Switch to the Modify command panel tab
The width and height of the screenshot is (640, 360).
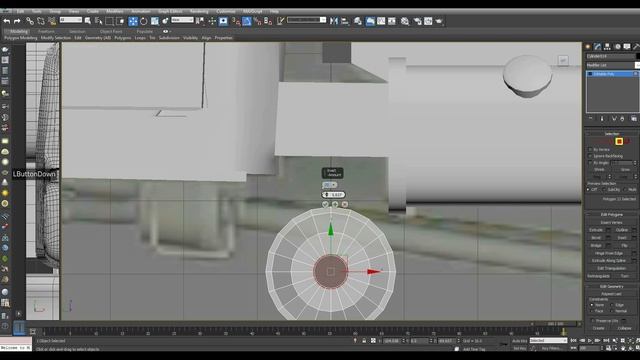click(598, 47)
